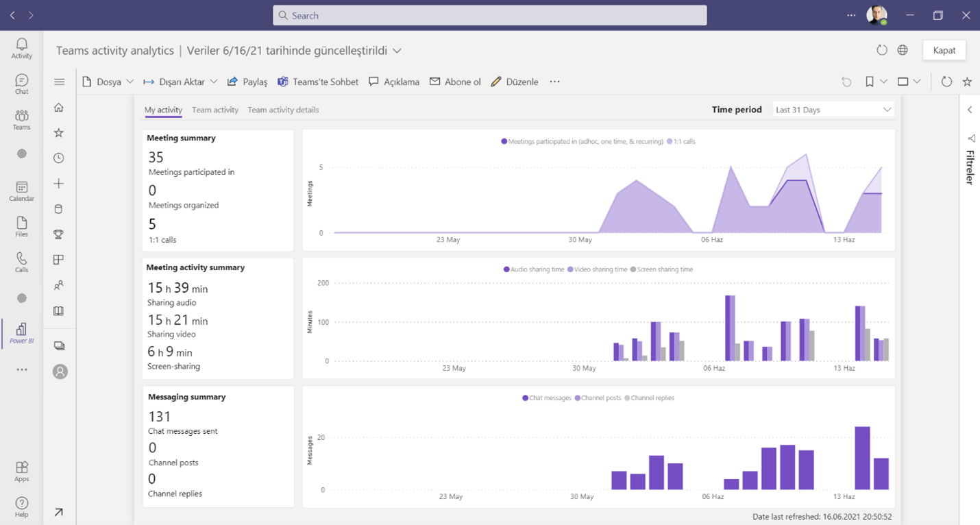The height and width of the screenshot is (525, 980).
Task: Select Power BI app in sidebar
Action: (x=22, y=333)
